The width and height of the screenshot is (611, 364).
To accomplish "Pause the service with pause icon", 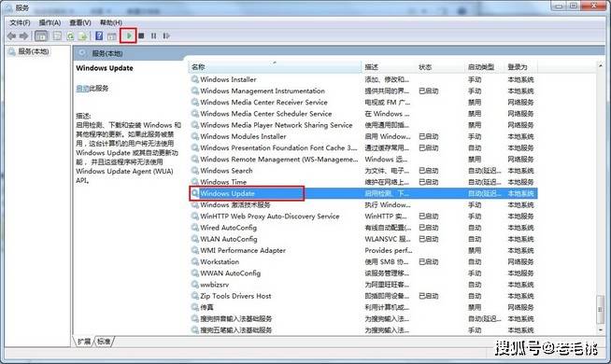I will (x=154, y=36).
